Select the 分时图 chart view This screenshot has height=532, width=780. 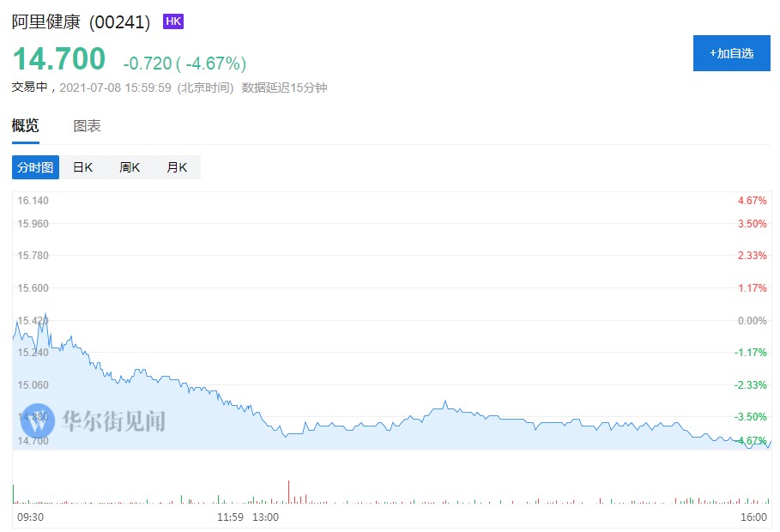[36, 167]
